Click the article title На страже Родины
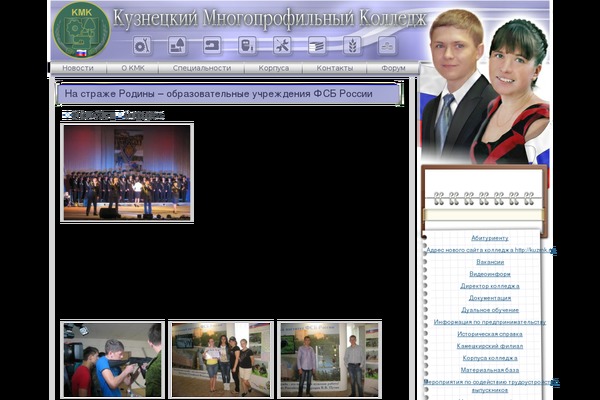 tap(218, 94)
